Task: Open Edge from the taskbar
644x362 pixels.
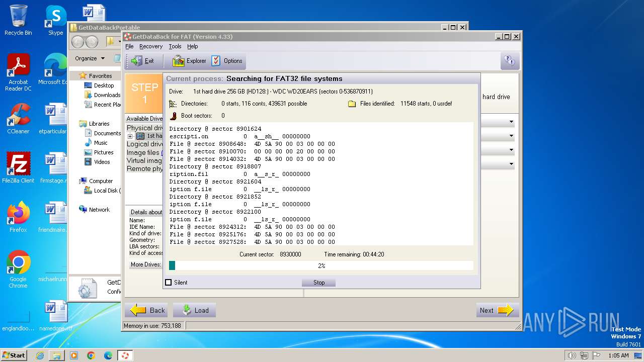Action: tap(108, 355)
